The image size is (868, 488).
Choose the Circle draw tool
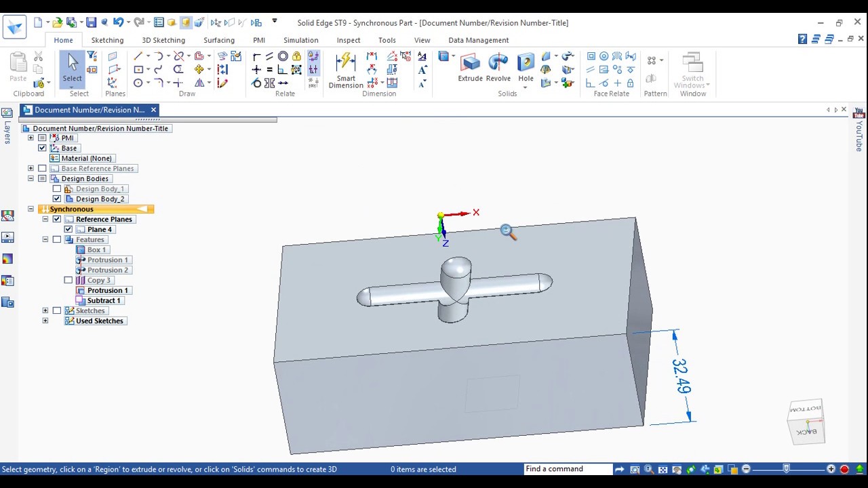138,83
